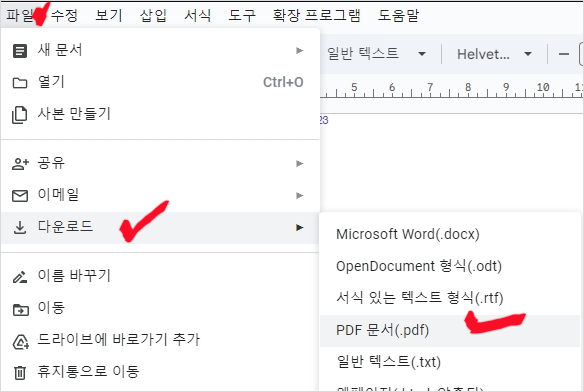Select the 사본 만들기 menu label
The height and width of the screenshot is (392, 584).
coord(74,114)
